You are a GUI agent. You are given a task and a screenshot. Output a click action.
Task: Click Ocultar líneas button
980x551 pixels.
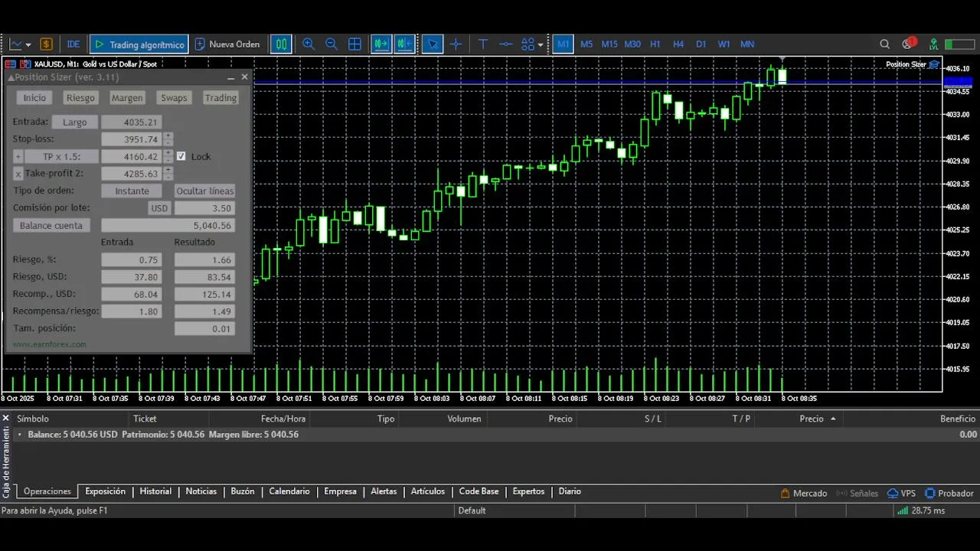coord(205,191)
